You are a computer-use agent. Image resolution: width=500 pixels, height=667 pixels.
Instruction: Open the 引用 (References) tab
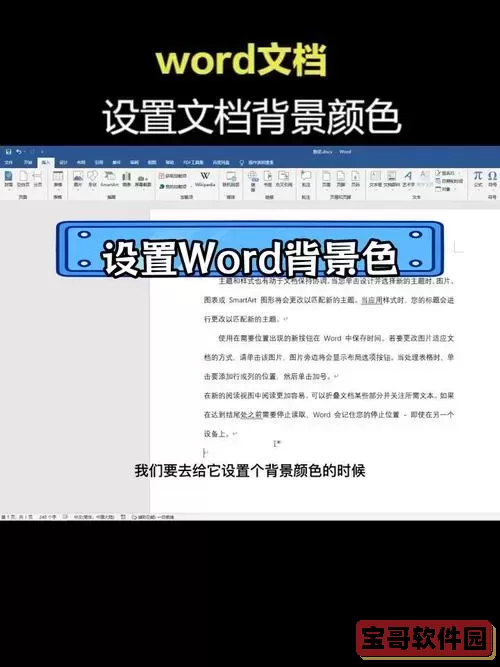(x=99, y=162)
